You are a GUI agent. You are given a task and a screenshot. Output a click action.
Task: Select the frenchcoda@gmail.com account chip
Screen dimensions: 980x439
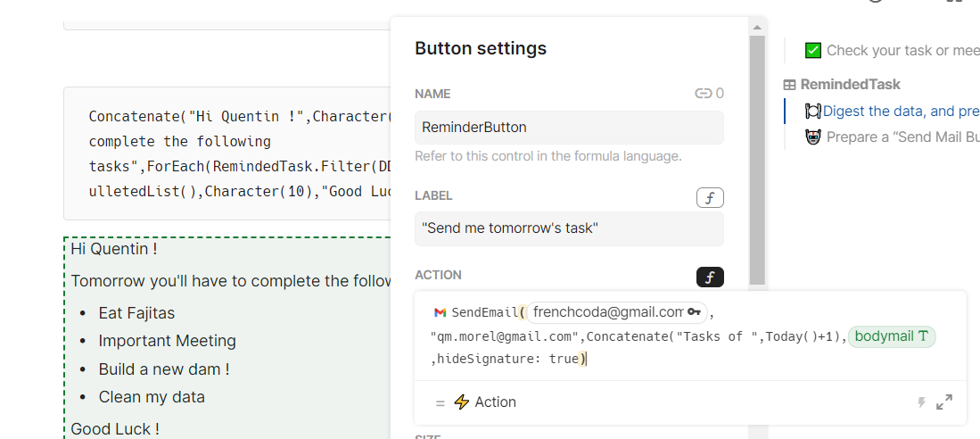[x=607, y=312]
